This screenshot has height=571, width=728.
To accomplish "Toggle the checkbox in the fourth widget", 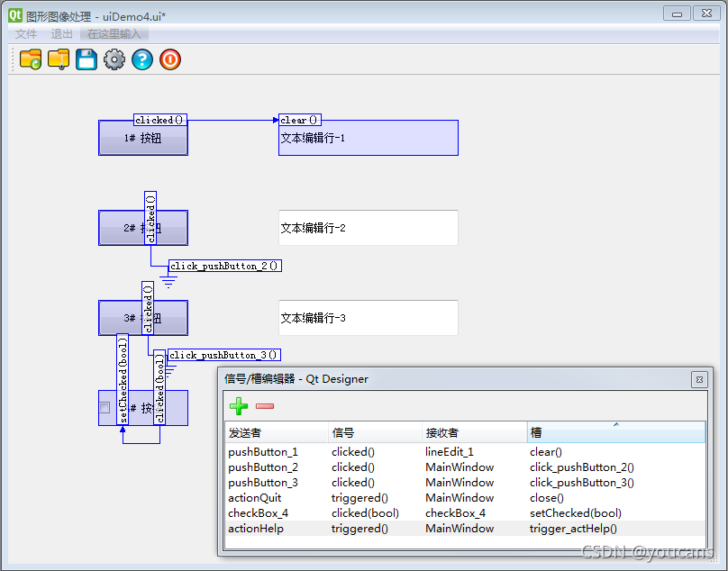I will [105, 408].
